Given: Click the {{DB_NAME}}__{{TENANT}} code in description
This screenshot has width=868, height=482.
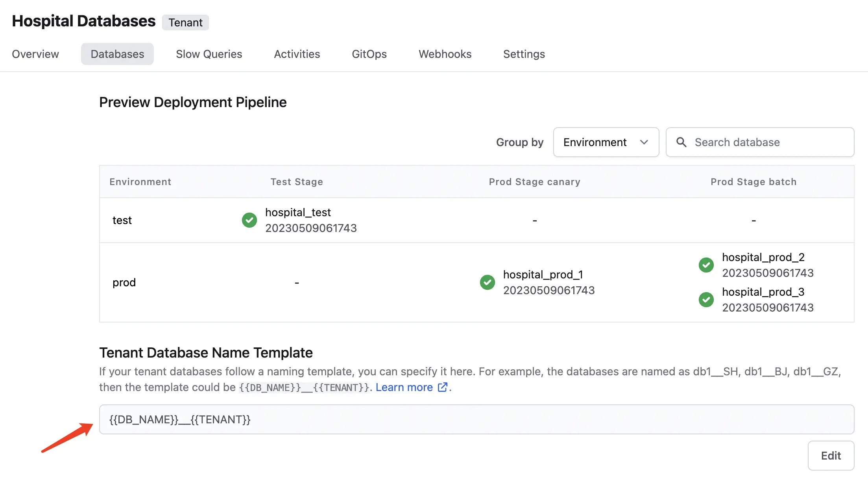Looking at the screenshot, I should point(304,387).
